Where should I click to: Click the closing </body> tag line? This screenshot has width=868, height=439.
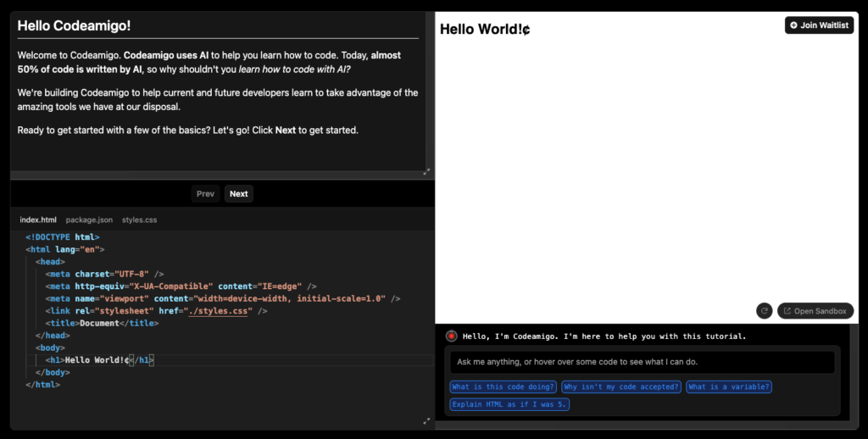point(53,373)
